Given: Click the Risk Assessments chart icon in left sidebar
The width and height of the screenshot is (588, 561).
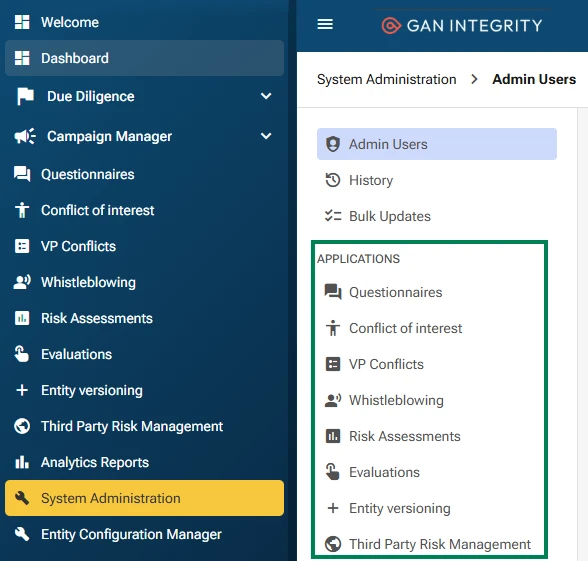Looking at the screenshot, I should click(x=22, y=318).
